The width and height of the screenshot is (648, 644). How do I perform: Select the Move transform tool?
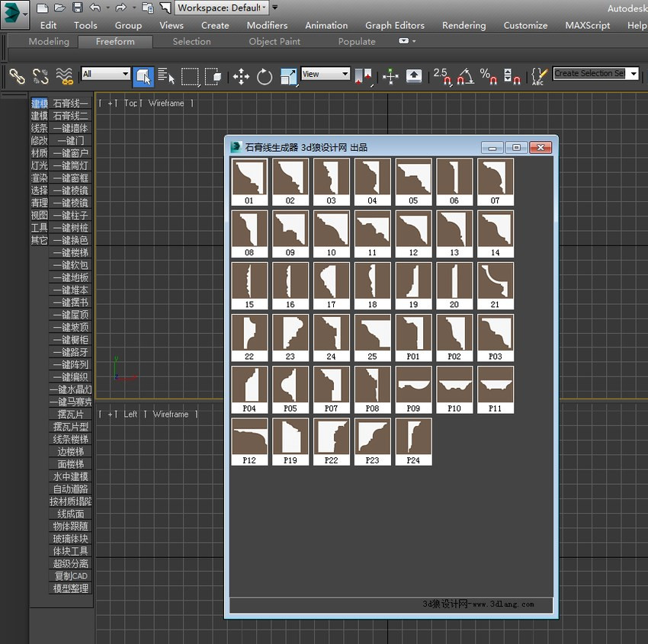click(241, 77)
